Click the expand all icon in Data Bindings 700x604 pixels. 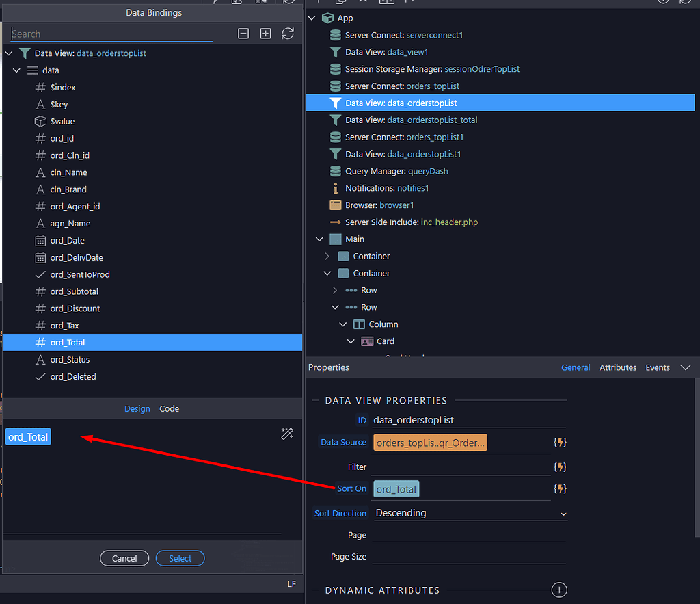(x=265, y=34)
